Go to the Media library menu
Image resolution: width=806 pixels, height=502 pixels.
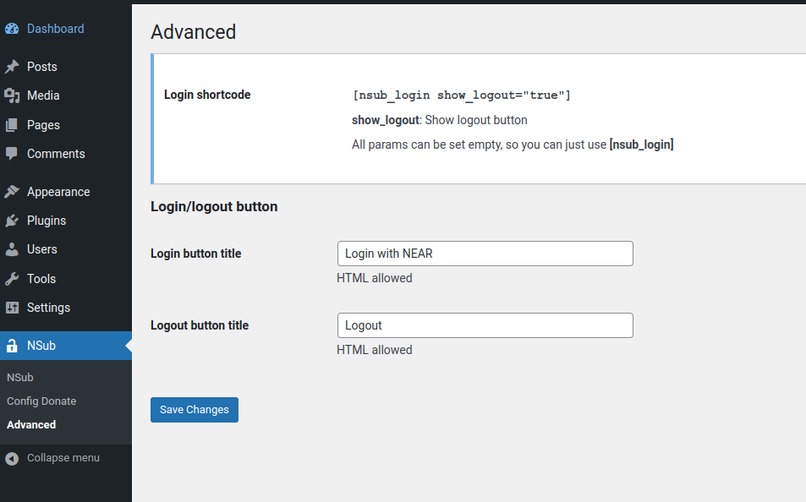(43, 96)
